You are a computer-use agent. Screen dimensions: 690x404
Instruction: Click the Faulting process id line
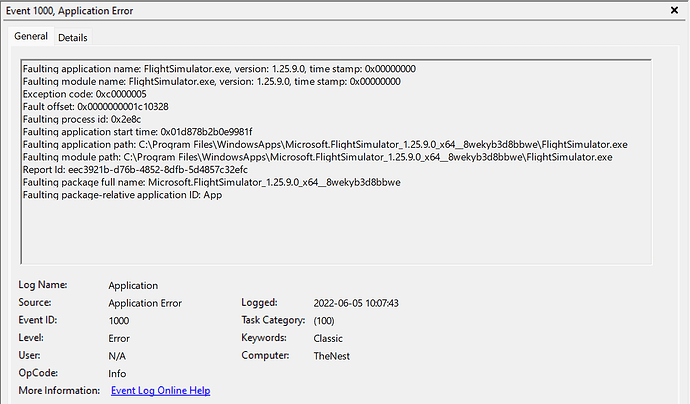(82, 119)
